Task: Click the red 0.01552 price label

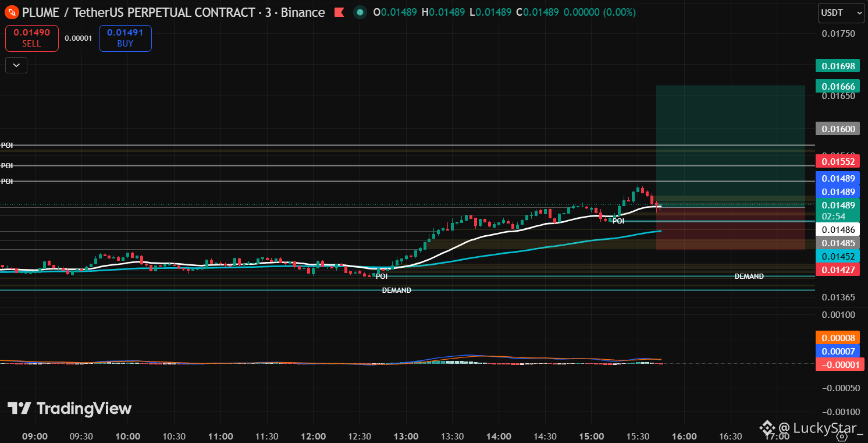Action: pyautogui.click(x=838, y=161)
